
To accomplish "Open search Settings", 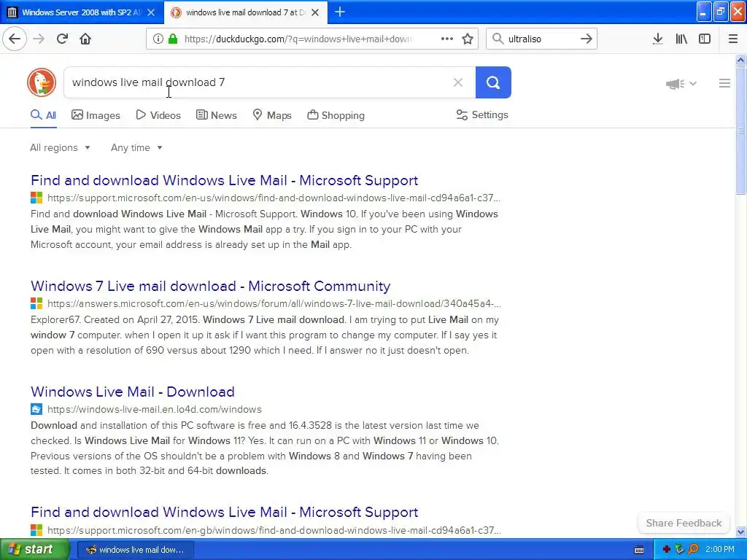I will tap(482, 114).
